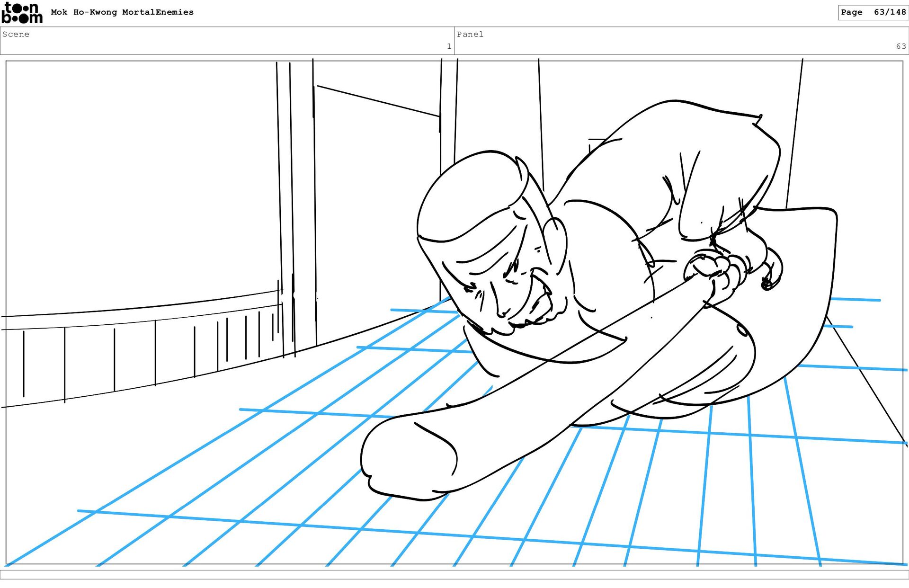Select scene number 1 field
Viewport: 909px width, 588px height.
click(448, 46)
